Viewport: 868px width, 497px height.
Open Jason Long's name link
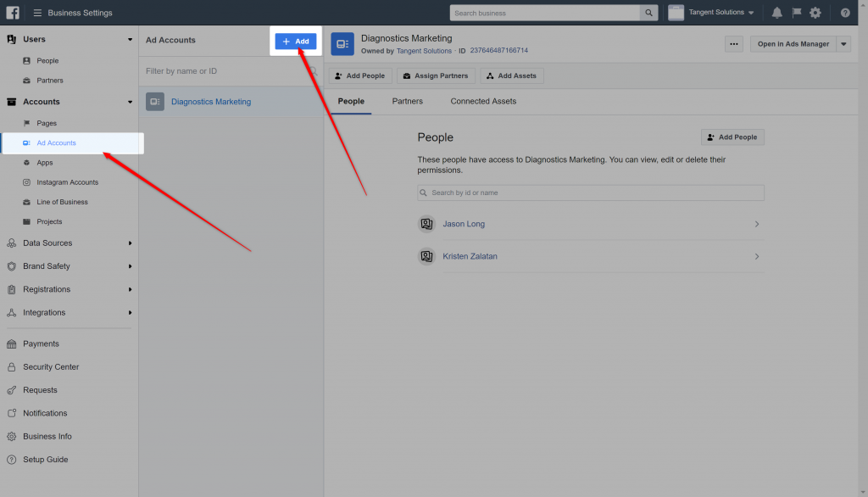click(464, 224)
